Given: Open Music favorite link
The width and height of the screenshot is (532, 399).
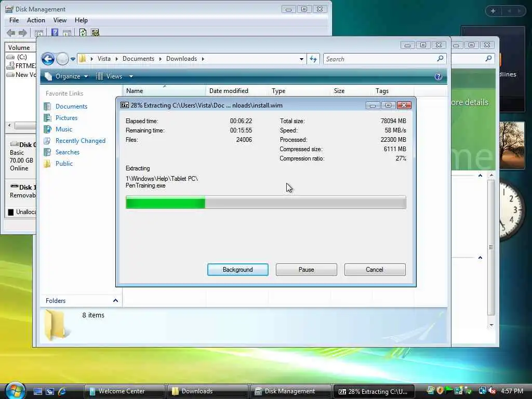Looking at the screenshot, I should (x=64, y=129).
